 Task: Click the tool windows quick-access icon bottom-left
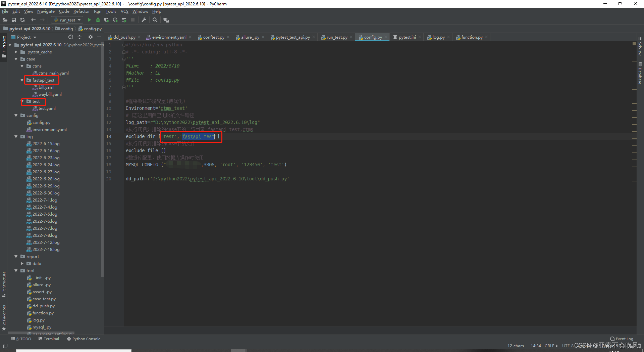(5, 346)
